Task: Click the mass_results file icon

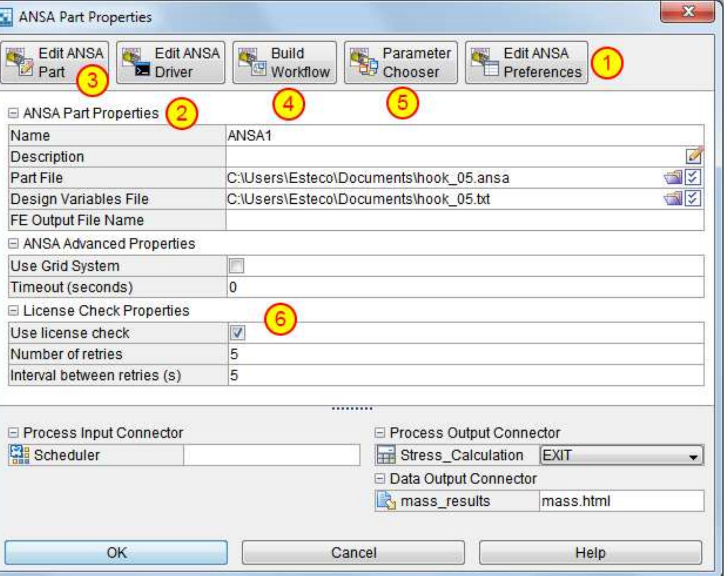Action: [x=386, y=500]
